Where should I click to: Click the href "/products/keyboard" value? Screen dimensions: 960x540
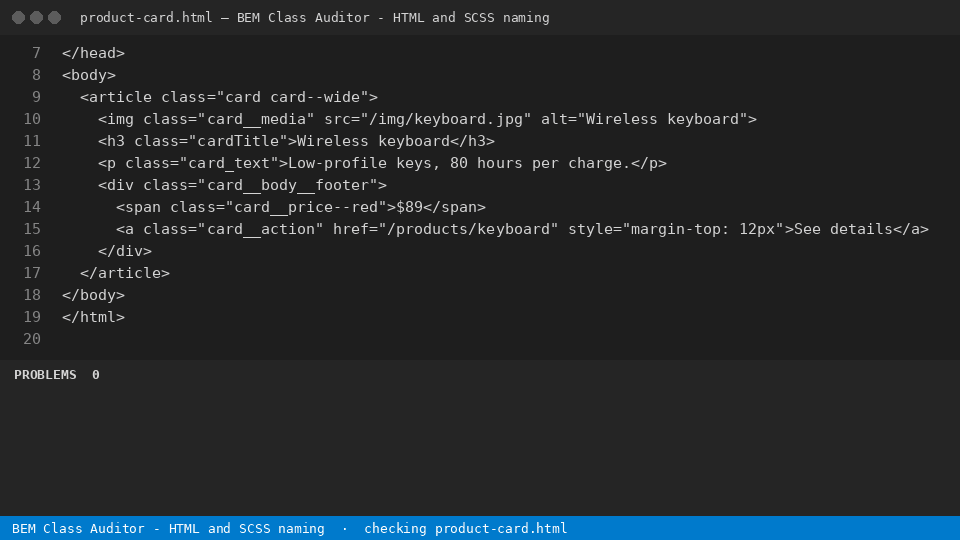[x=468, y=230]
